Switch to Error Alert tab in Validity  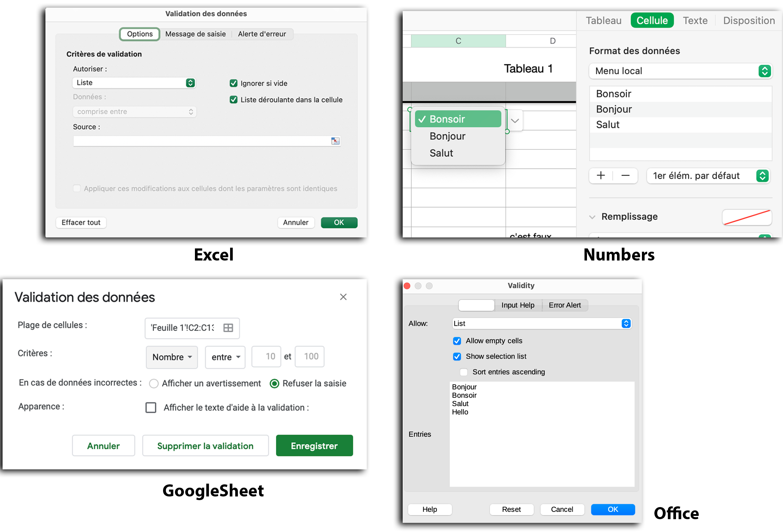pyautogui.click(x=565, y=305)
